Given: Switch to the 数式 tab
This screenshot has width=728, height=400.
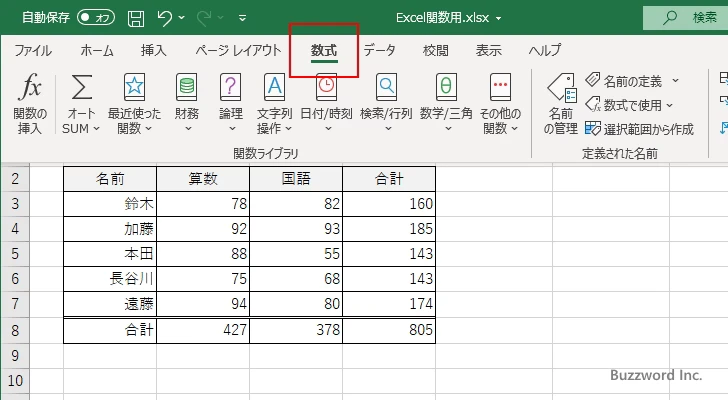Looking at the screenshot, I should tap(324, 50).
